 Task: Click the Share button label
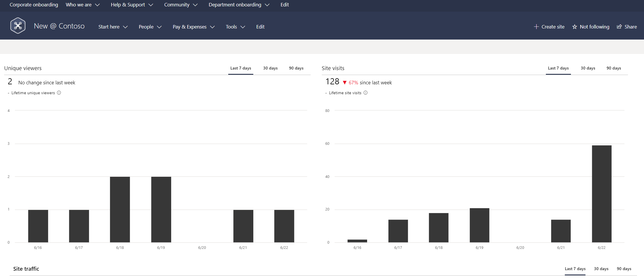631,27
